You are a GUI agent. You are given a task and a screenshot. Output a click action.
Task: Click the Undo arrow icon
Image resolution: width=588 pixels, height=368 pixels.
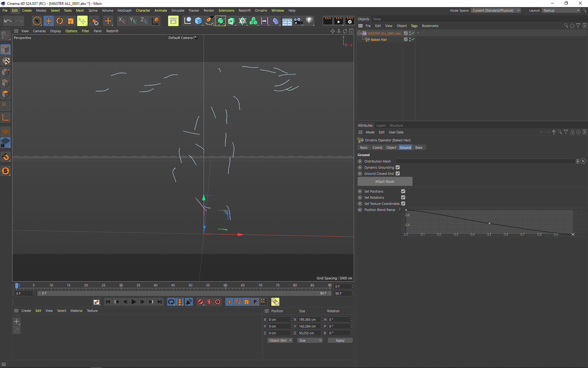pos(8,21)
